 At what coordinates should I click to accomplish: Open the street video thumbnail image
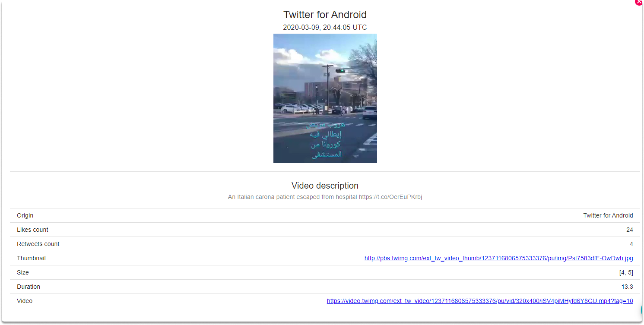point(325,98)
